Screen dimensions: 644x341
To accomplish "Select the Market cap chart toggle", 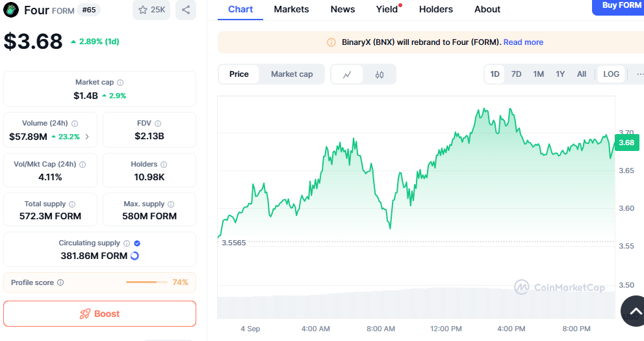I will [292, 74].
